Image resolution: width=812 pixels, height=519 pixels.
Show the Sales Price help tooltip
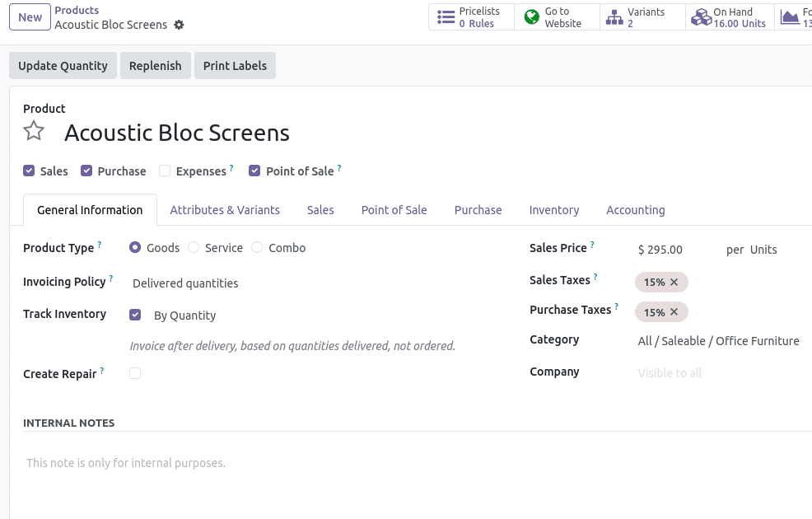pyautogui.click(x=592, y=245)
